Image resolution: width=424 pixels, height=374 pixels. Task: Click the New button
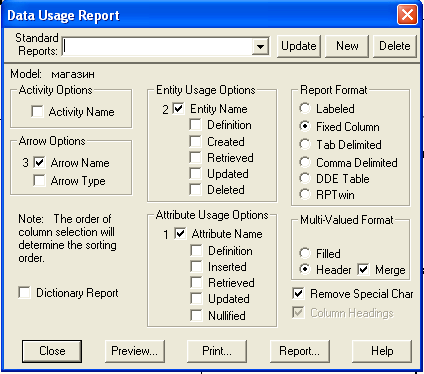347,46
